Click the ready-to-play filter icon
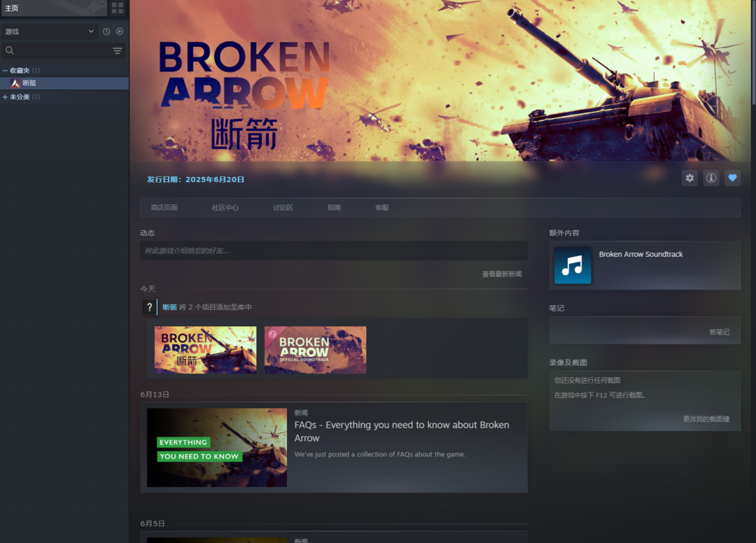 (120, 31)
